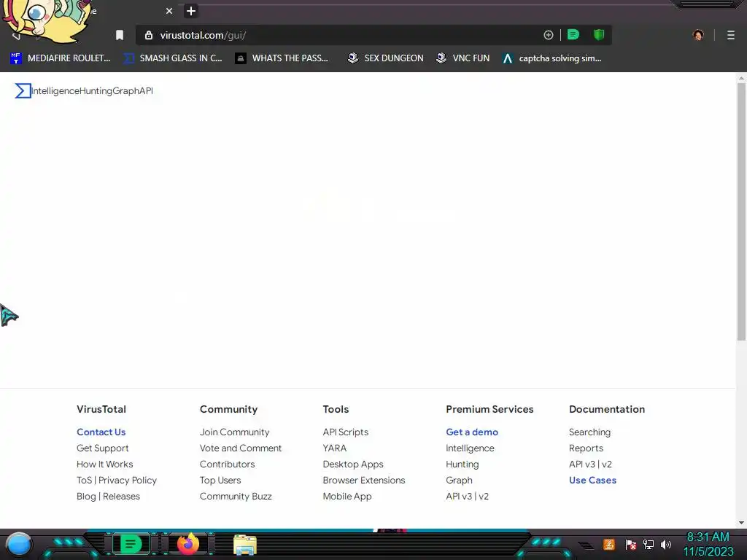The image size is (747, 560).
Task: Click Releases link in footer
Action: 122,496
